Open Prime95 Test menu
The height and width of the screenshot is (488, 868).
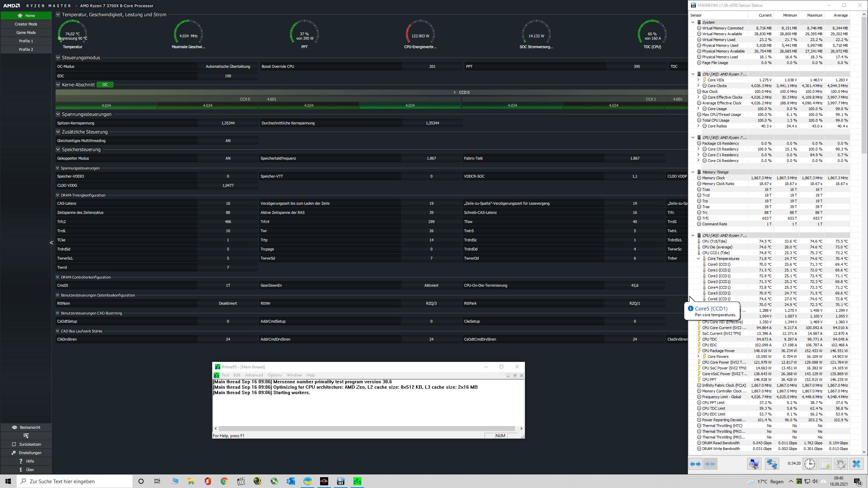225,375
